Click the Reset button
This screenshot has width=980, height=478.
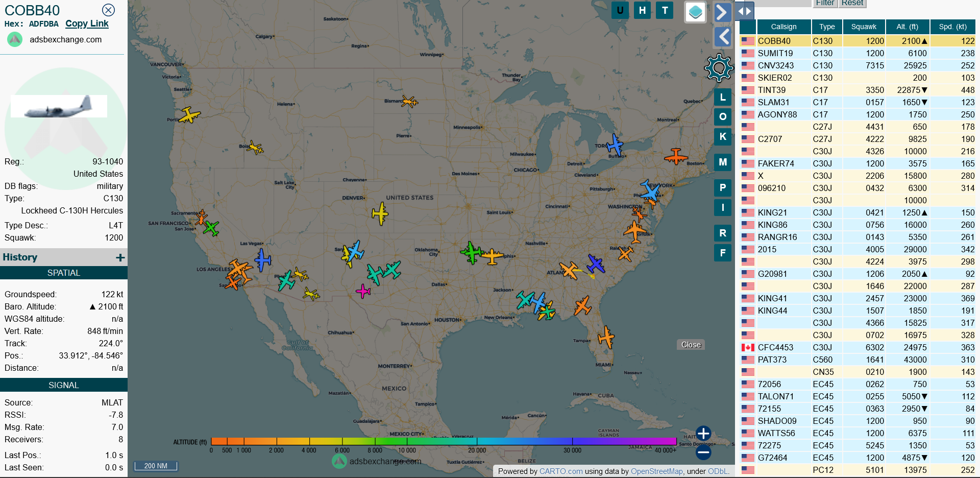[852, 3]
